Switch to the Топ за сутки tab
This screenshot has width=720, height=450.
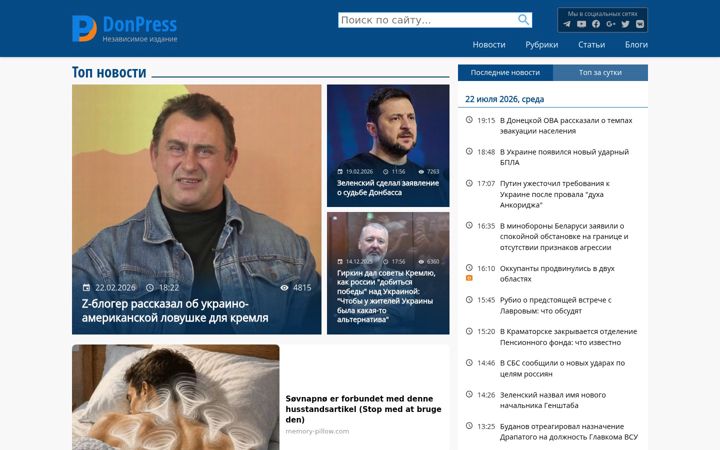click(x=600, y=73)
